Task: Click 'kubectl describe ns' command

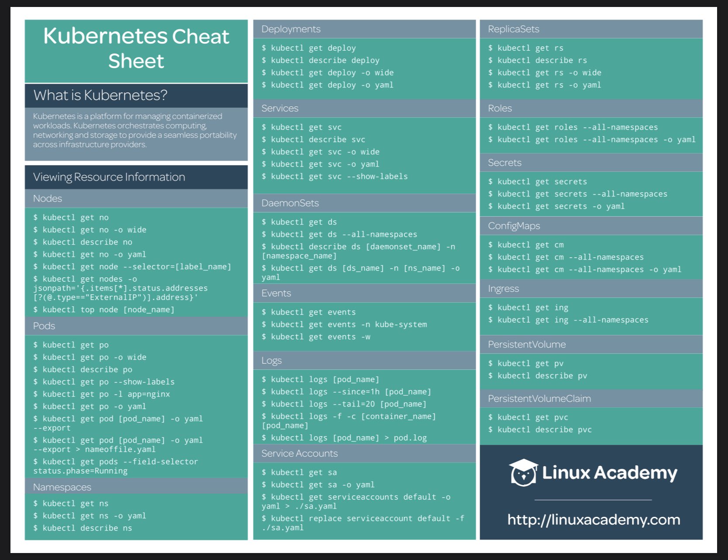Action: pos(83,528)
